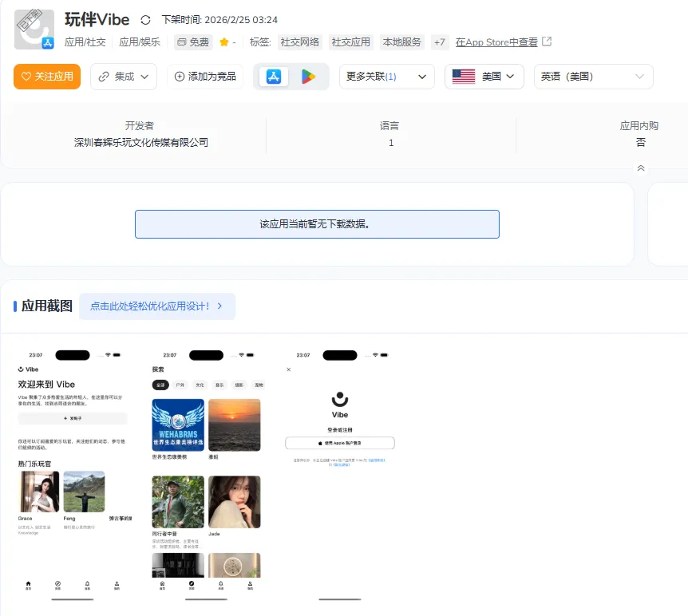Click the 社交网络 tag
Viewport: 688px width, 616px height.
pos(299,42)
